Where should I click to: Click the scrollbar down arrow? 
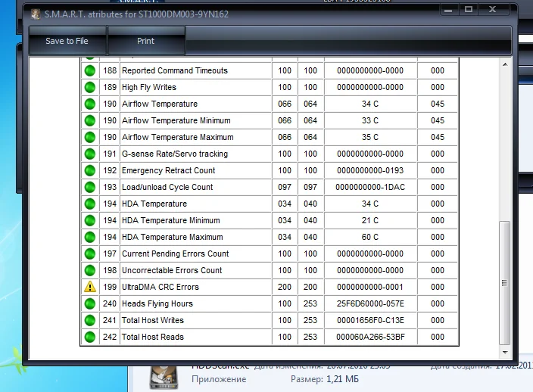[x=505, y=352]
